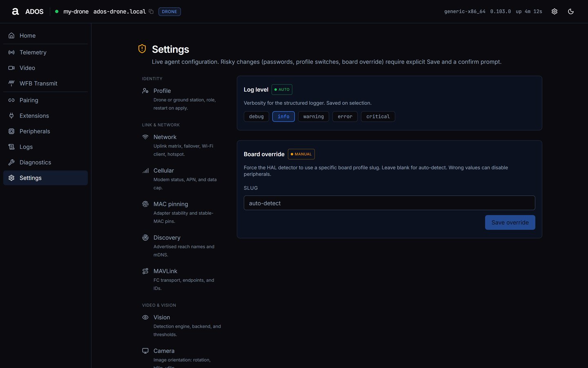The image size is (588, 368).
Task: Click the ADOS logo icon
Action: [x=16, y=11]
